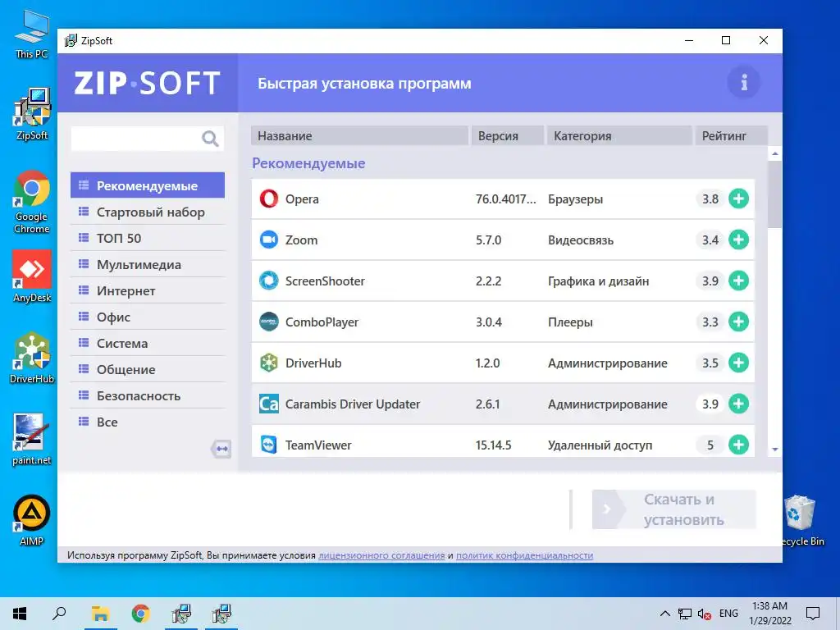Click DriverHub version 1.2.0
This screenshot has height=630, width=840.
(x=487, y=363)
